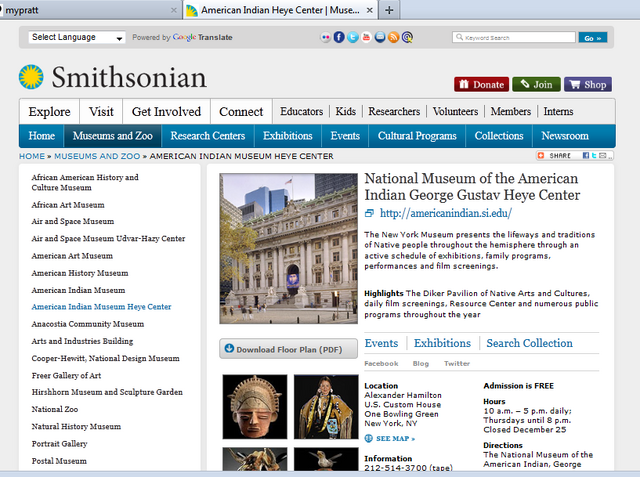Select Events in blue navigation bar
Image resolution: width=640 pixels, height=477 pixels.
click(345, 136)
